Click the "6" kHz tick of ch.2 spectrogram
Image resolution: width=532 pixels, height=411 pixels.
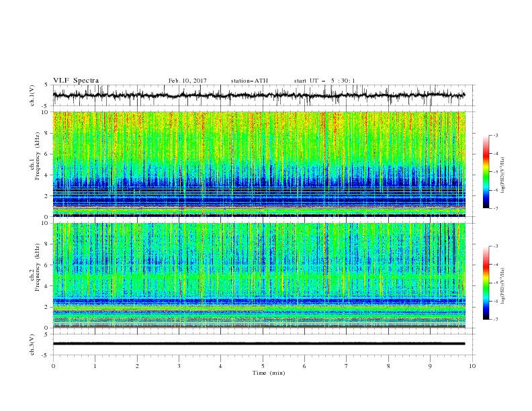(x=48, y=265)
